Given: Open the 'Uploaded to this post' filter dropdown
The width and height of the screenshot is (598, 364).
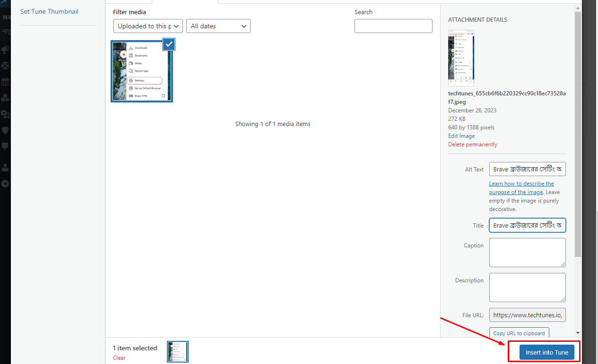Looking at the screenshot, I should [148, 26].
